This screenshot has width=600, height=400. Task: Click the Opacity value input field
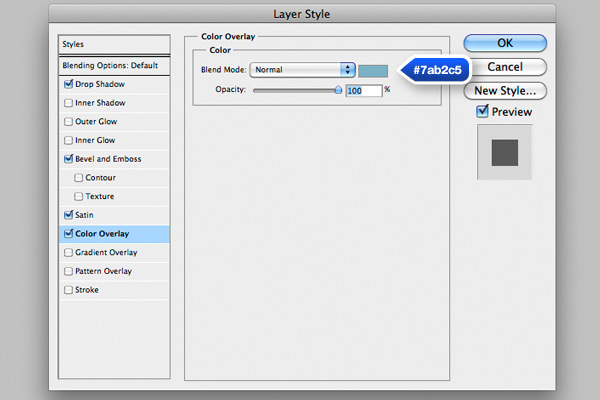364,90
